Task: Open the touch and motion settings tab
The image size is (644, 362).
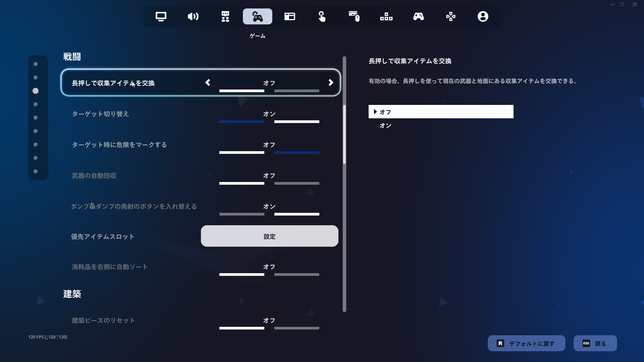Action: [x=322, y=16]
